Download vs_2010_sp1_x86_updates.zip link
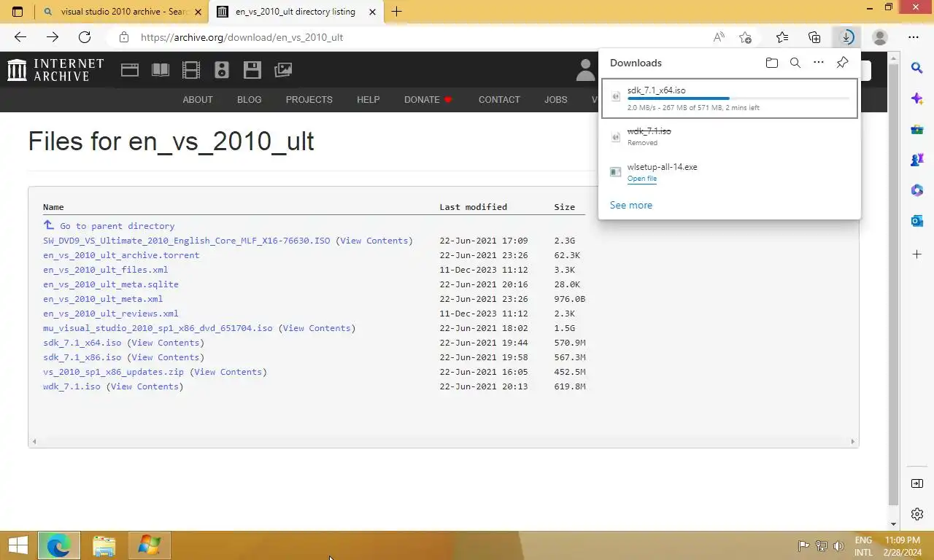Viewport: 934px width, 560px height. (x=113, y=372)
